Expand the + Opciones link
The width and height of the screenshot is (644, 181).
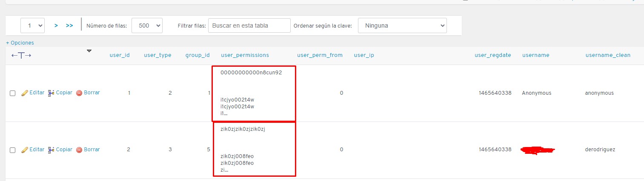pos(20,43)
